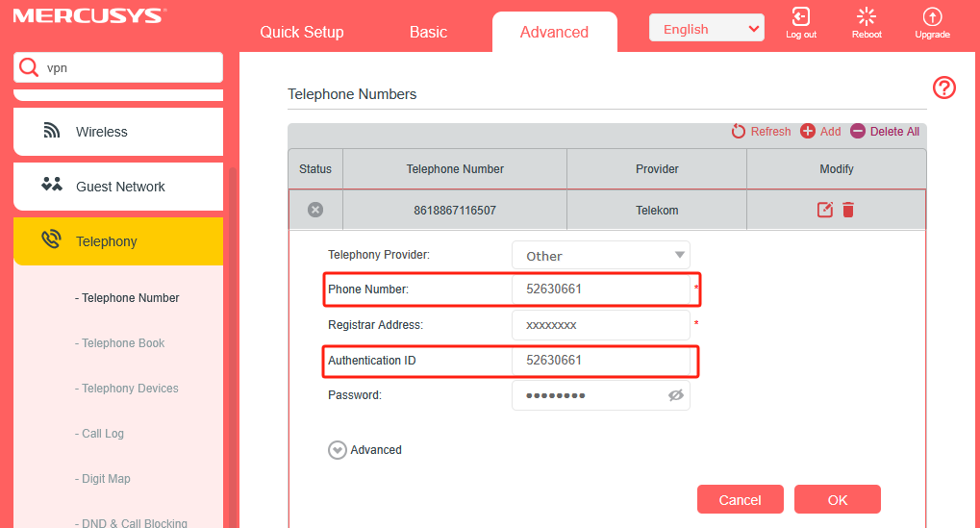Click the Reboot icon

tap(867, 16)
